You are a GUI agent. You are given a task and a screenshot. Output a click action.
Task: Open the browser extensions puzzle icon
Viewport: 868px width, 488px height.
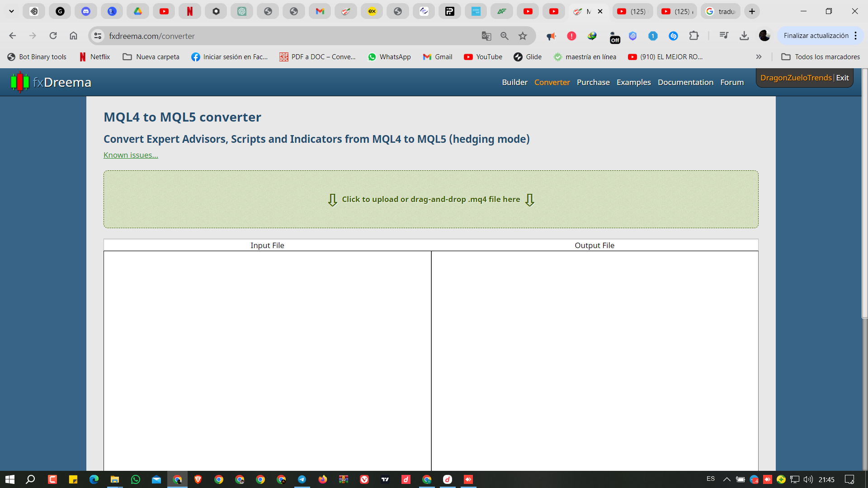694,36
